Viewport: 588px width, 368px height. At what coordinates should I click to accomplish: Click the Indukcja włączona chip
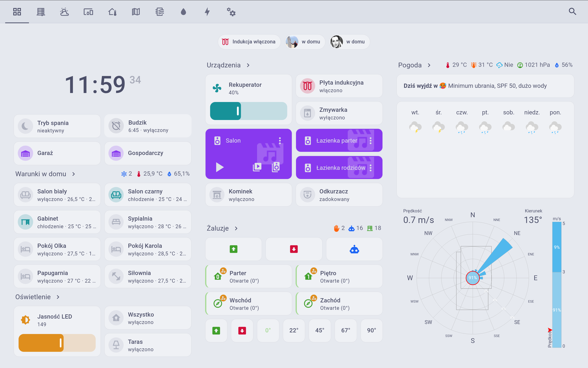[249, 42]
